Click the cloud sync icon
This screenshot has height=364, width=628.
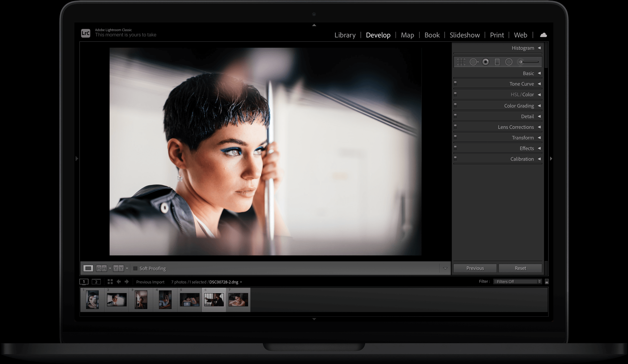coord(543,35)
